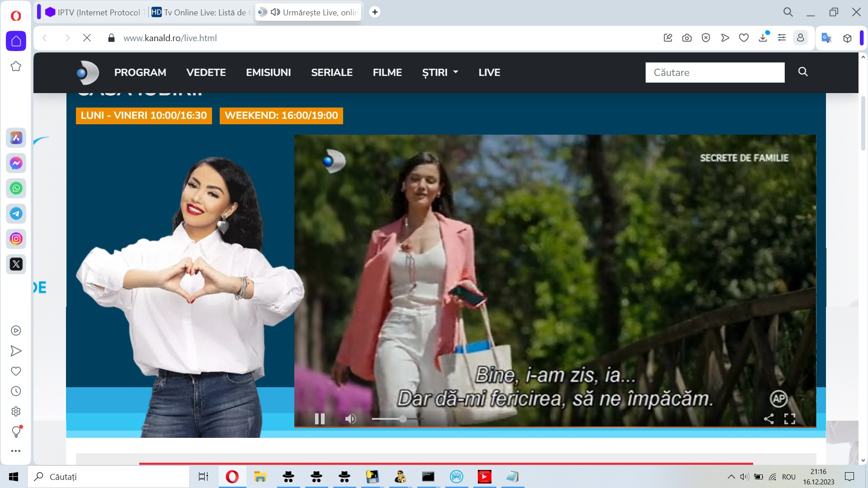The width and height of the screenshot is (868, 488).
Task: Expand the ȘTIRI dropdown menu
Action: [440, 72]
